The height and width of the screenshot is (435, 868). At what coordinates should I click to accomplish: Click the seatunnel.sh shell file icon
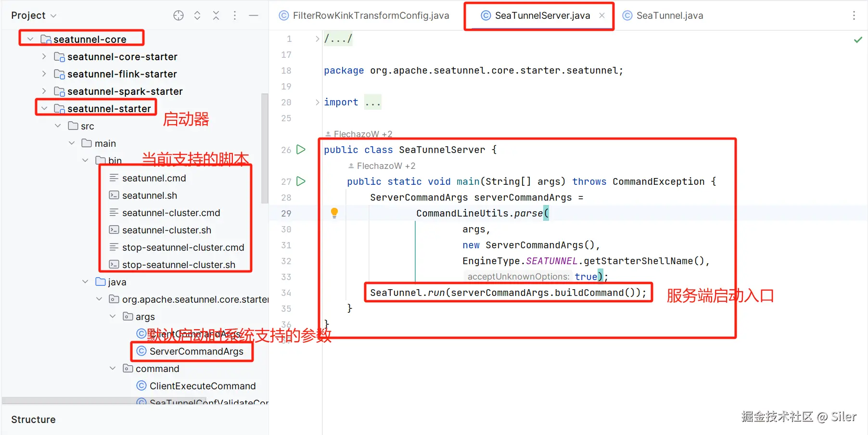click(114, 195)
